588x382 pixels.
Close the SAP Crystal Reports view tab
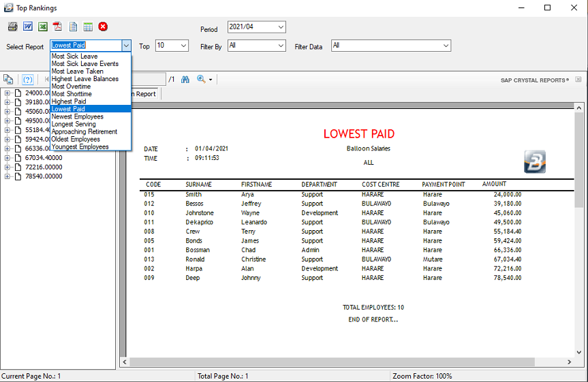pyautogui.click(x=578, y=80)
